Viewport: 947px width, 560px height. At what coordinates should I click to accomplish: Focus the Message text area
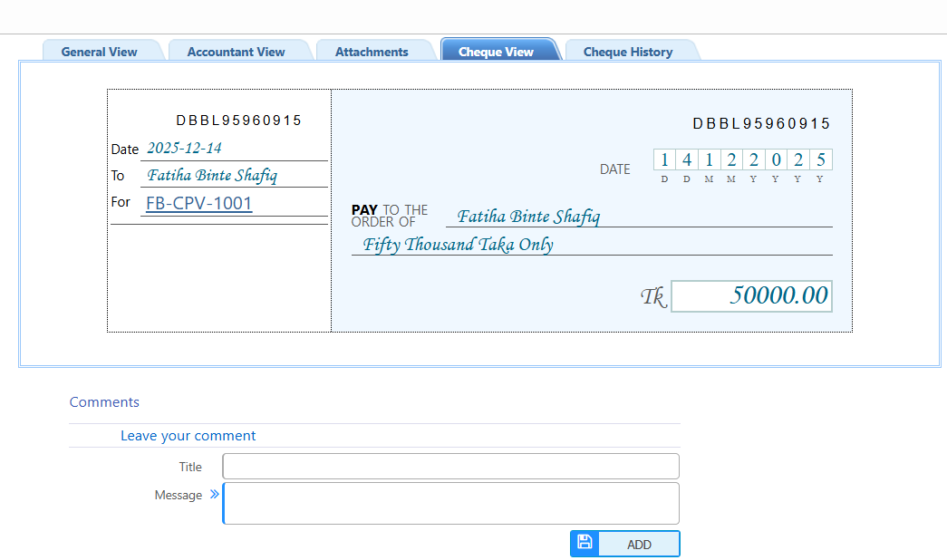pyautogui.click(x=450, y=503)
